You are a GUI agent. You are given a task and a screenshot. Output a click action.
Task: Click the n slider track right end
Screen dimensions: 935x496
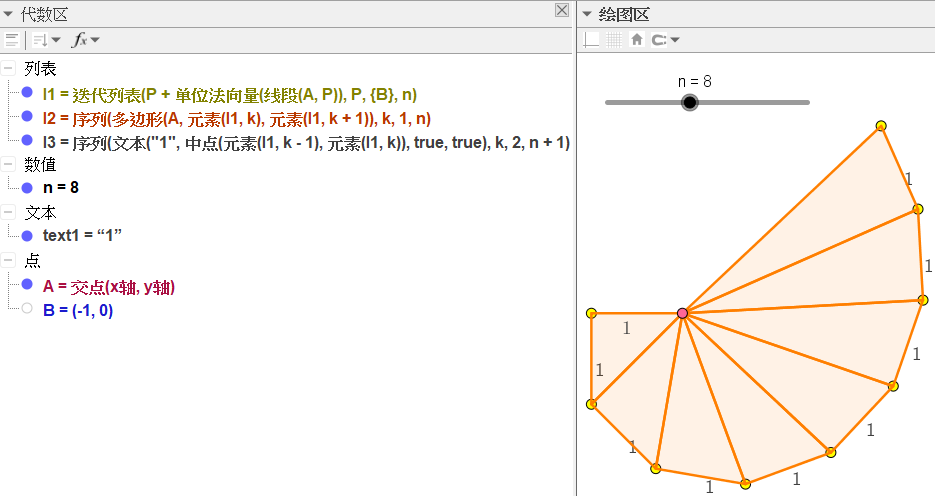click(806, 103)
